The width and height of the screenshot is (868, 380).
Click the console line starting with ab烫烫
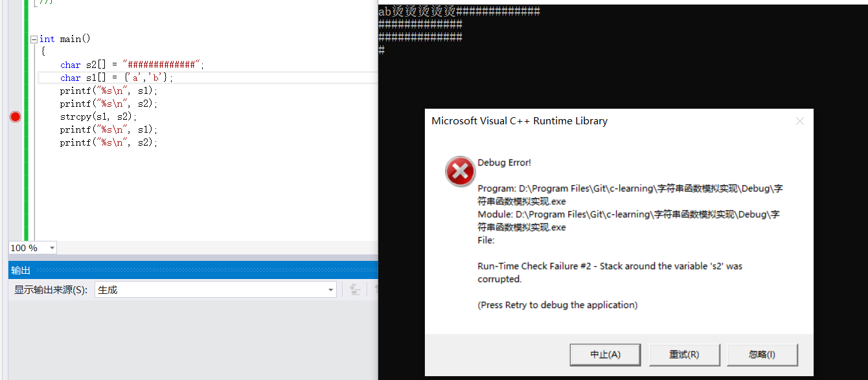(459, 11)
